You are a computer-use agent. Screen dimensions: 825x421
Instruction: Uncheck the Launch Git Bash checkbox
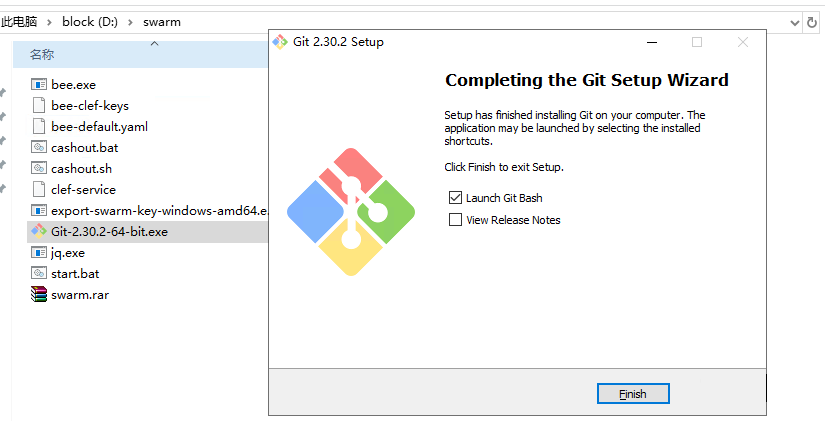point(456,198)
